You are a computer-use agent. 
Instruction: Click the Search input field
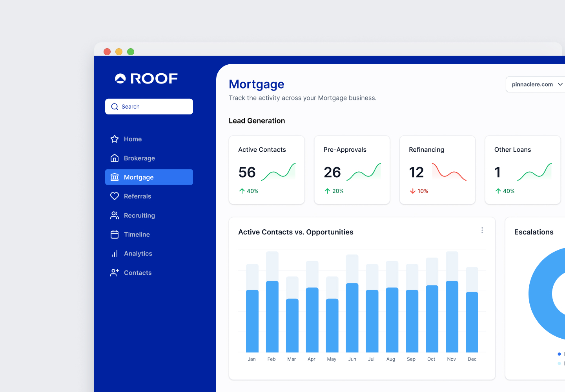point(149,107)
